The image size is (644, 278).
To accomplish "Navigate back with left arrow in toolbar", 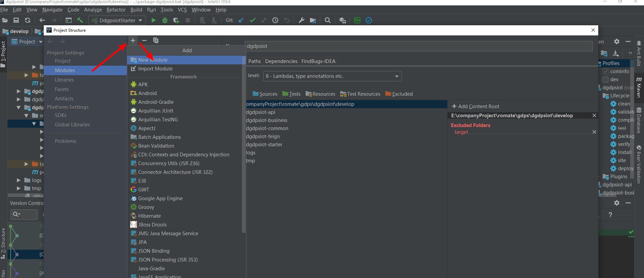I will click(x=42, y=20).
